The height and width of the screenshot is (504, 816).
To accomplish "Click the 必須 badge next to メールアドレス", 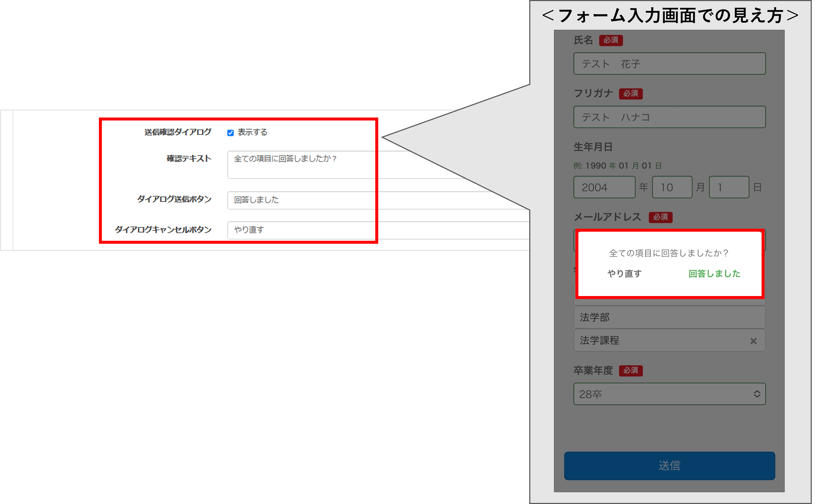I will pos(660,217).
